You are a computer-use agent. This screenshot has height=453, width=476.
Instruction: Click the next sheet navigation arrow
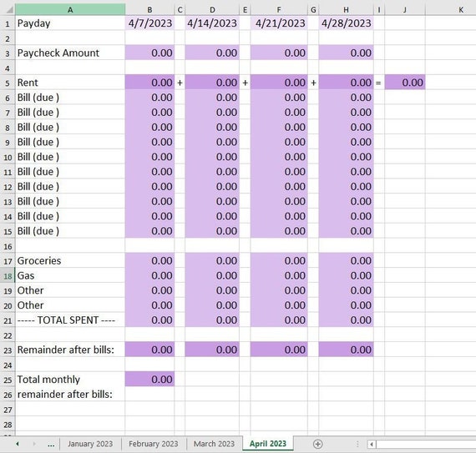(x=34, y=444)
